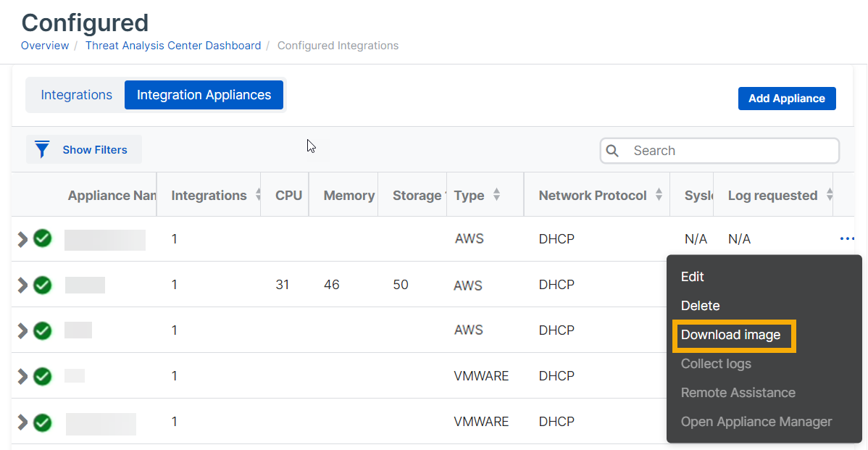This screenshot has height=450, width=868.
Task: Expand the first appliance row
Action: 22,239
